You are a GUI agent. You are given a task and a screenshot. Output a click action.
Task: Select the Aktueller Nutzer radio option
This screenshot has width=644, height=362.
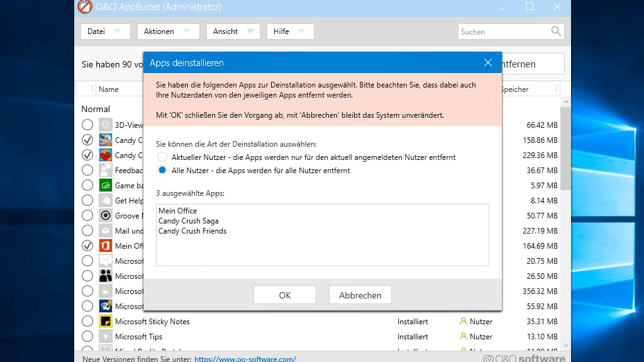pyautogui.click(x=162, y=157)
